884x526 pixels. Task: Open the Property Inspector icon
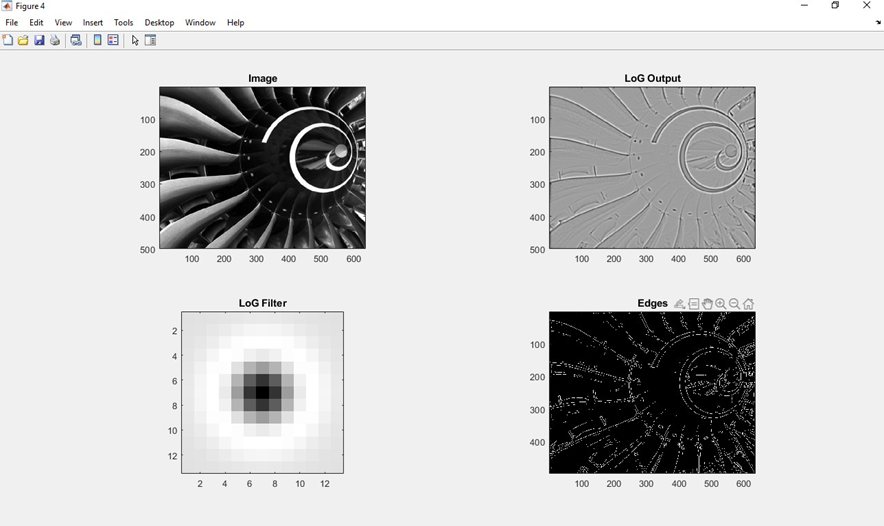pyautogui.click(x=150, y=40)
